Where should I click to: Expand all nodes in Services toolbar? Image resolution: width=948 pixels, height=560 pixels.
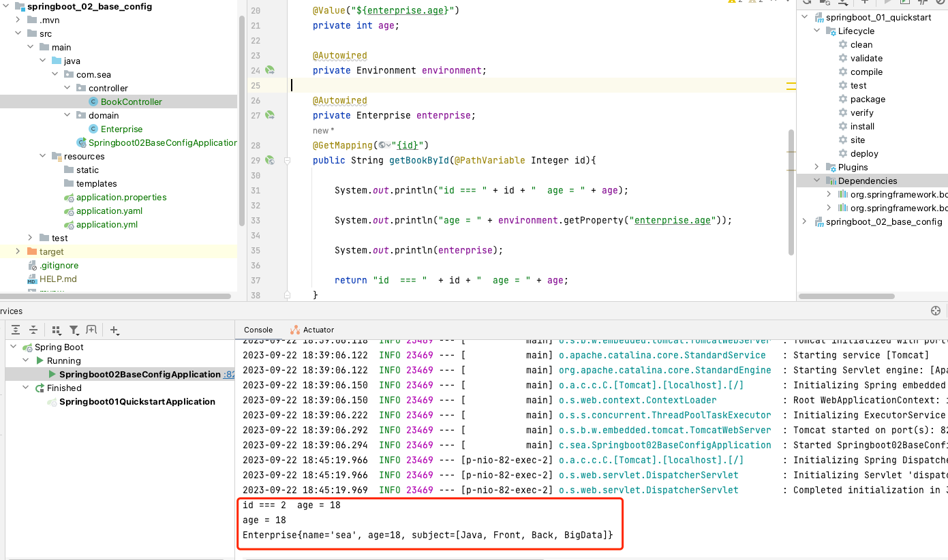click(x=16, y=330)
